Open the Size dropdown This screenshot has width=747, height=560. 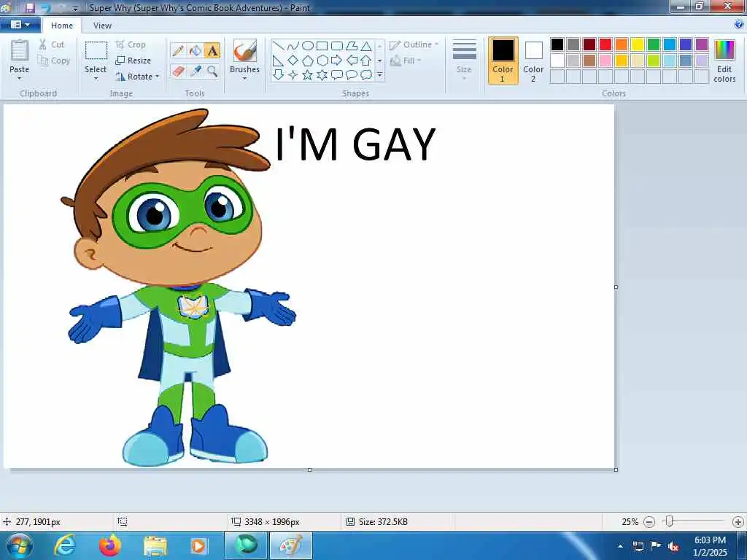coord(464,60)
